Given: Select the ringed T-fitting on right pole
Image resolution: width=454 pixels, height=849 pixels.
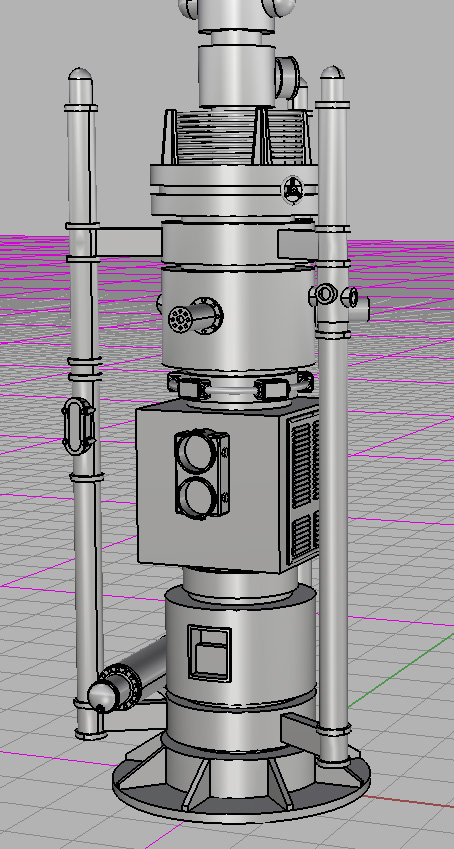Looking at the screenshot, I should (x=338, y=301).
